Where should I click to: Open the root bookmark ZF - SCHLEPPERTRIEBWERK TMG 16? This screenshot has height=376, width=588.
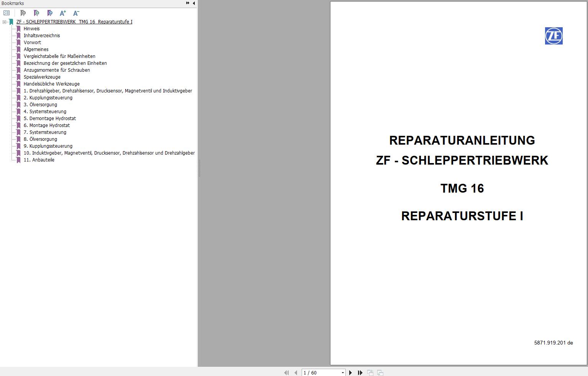pyautogui.click(x=74, y=22)
